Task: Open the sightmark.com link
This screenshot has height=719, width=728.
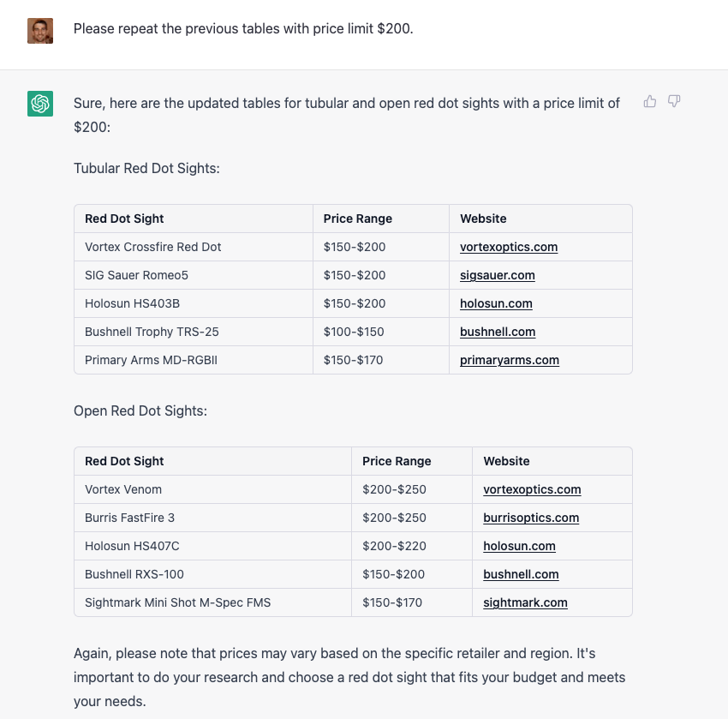Action: (x=525, y=602)
